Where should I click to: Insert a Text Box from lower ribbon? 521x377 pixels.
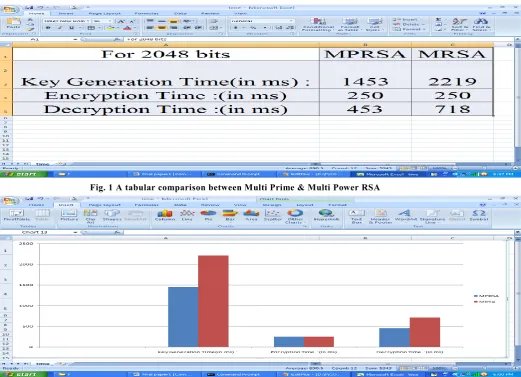pos(356,216)
